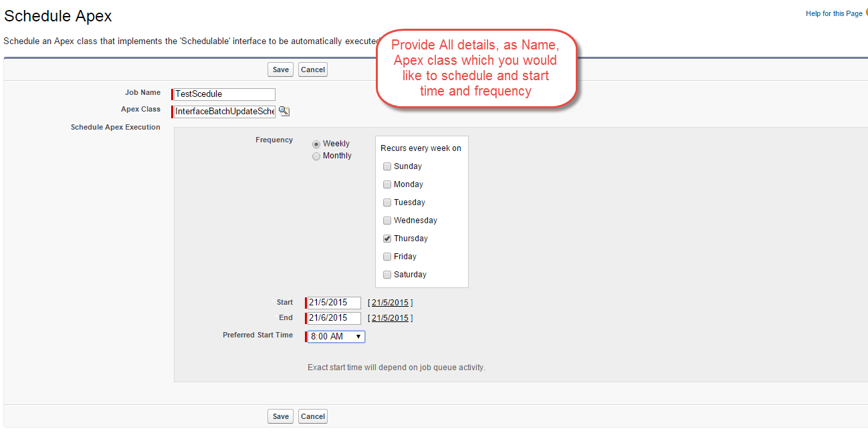Enable the Monday recurrence checkbox
Image resolution: width=868 pixels, height=433 pixels.
[387, 184]
